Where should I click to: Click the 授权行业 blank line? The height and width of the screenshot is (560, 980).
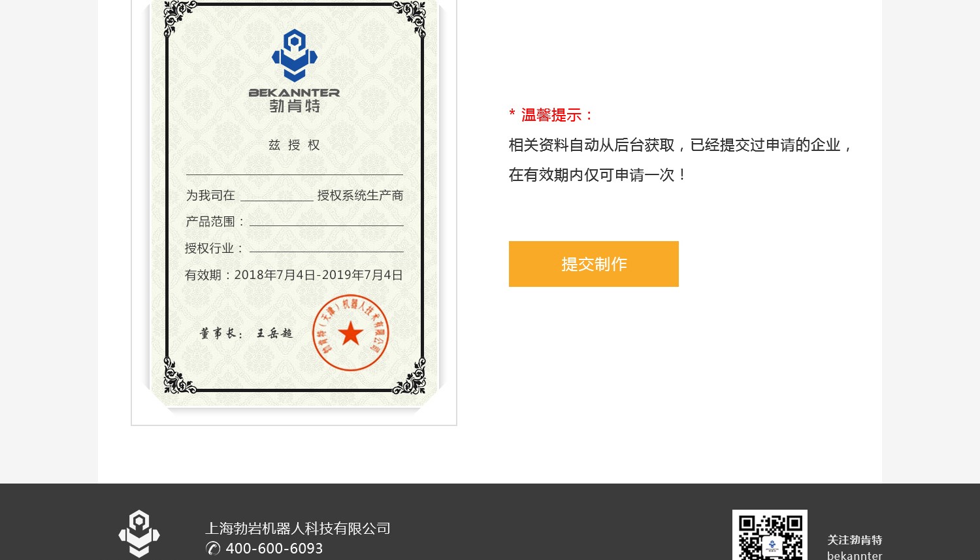click(327, 252)
